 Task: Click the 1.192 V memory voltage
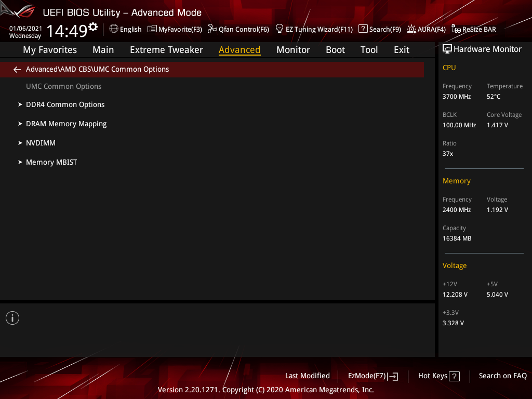tap(497, 210)
